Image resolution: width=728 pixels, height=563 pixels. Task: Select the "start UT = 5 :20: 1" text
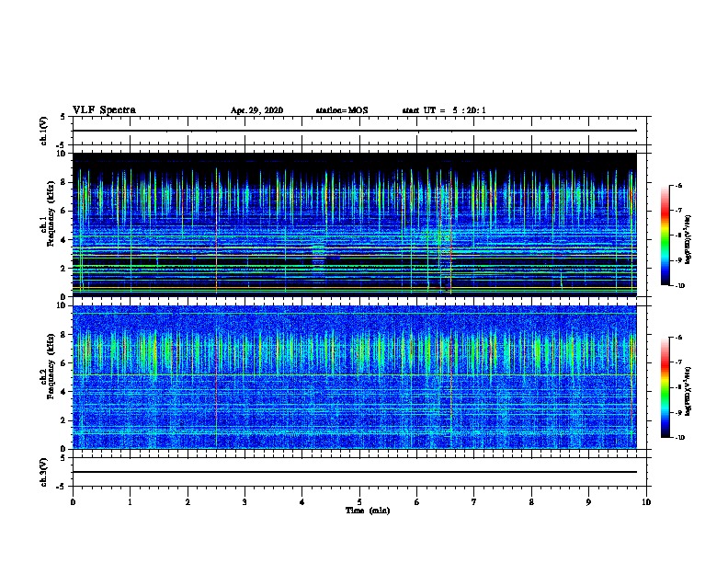(x=444, y=110)
